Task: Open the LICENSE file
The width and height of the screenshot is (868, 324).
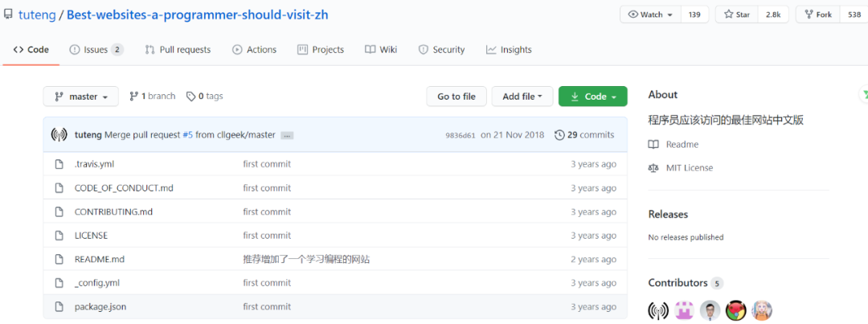Action: 91,236
